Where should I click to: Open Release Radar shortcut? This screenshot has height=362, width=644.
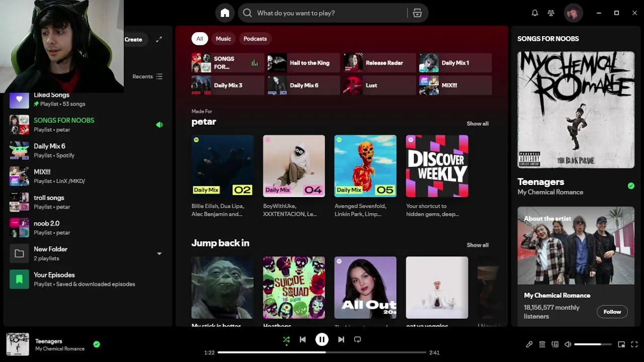pos(379,63)
